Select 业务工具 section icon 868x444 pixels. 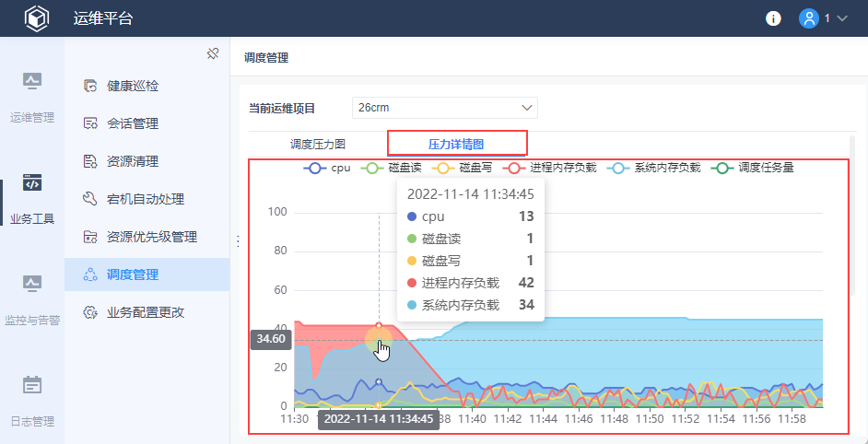32,182
